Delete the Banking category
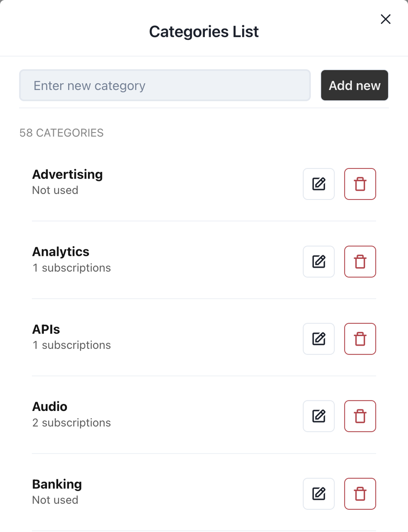The width and height of the screenshot is (408, 532). tap(360, 493)
